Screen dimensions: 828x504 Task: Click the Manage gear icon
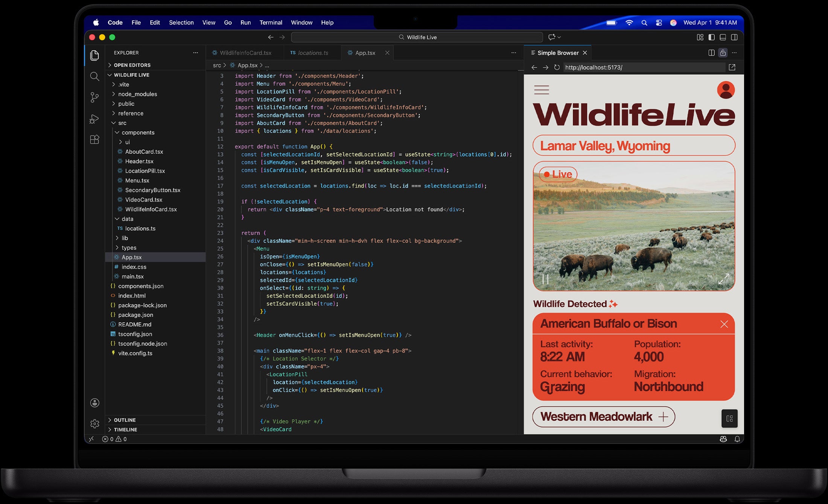[94, 424]
